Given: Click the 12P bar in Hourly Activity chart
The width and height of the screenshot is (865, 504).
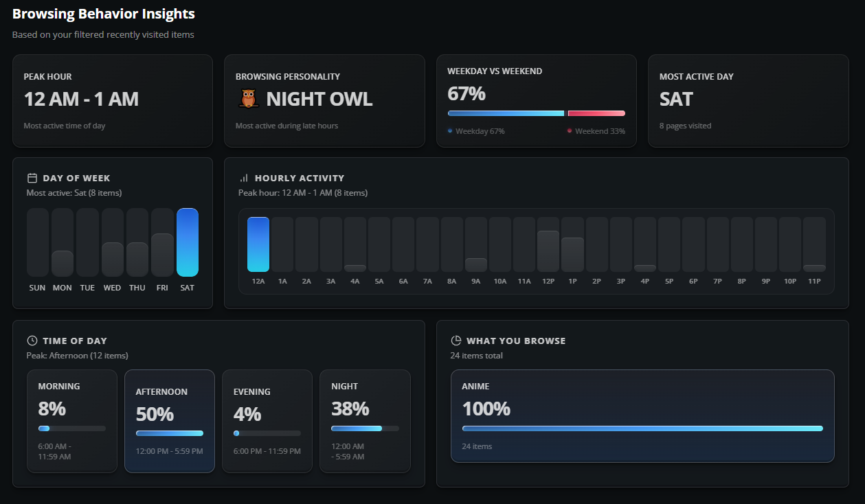Looking at the screenshot, I should (x=548, y=251).
